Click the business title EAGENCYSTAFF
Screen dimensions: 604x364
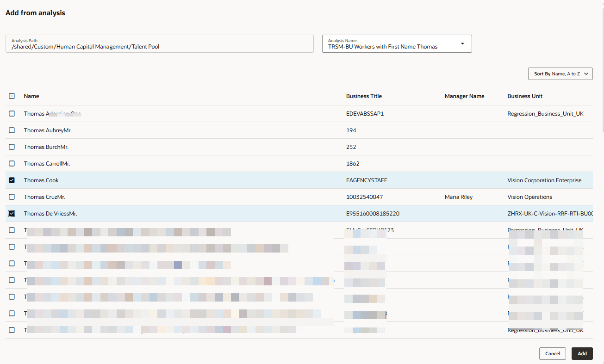point(367,180)
